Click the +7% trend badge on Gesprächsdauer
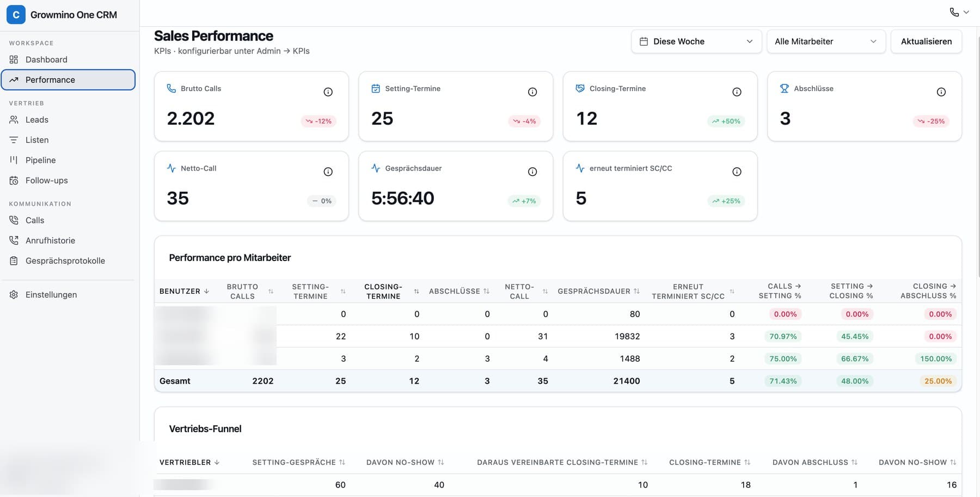Screen dimensions: 980x497 [x=524, y=201]
